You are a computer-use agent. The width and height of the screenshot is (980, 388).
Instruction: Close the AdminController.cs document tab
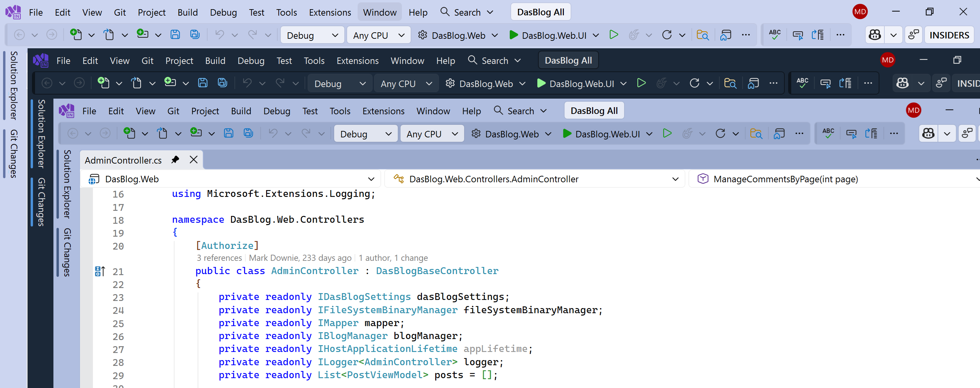[x=194, y=159]
